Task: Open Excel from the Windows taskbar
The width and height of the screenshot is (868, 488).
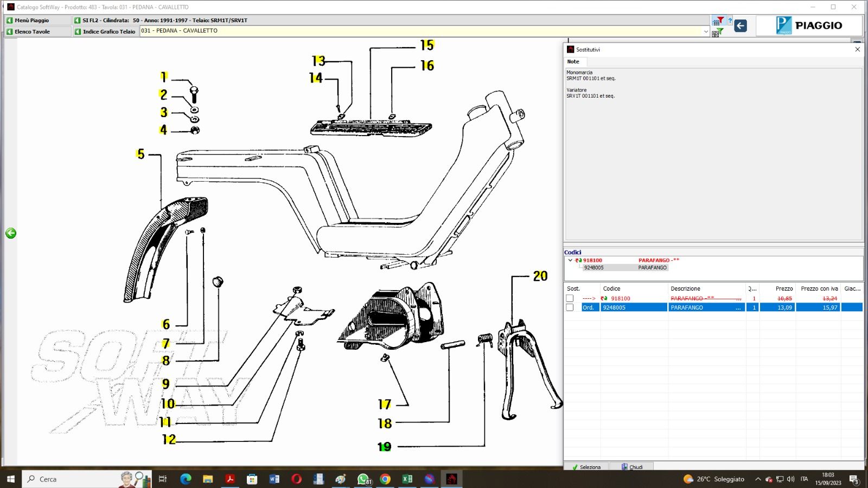Action: point(407,479)
